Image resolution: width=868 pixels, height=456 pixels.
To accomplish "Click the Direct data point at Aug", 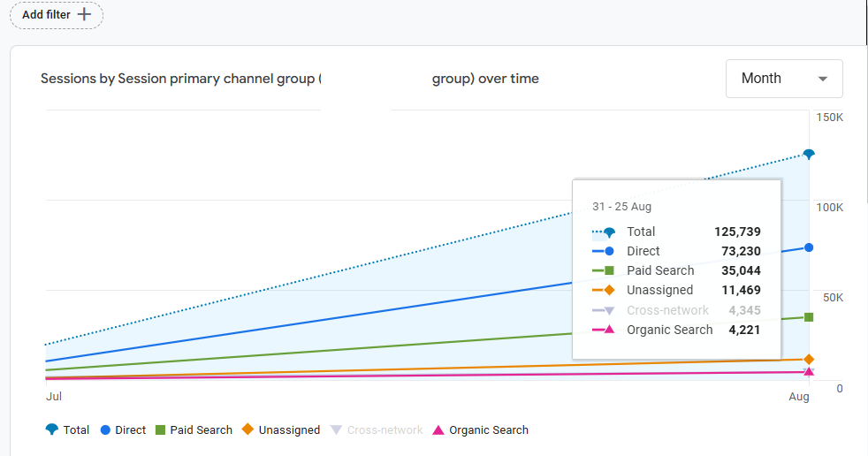I will tap(809, 247).
